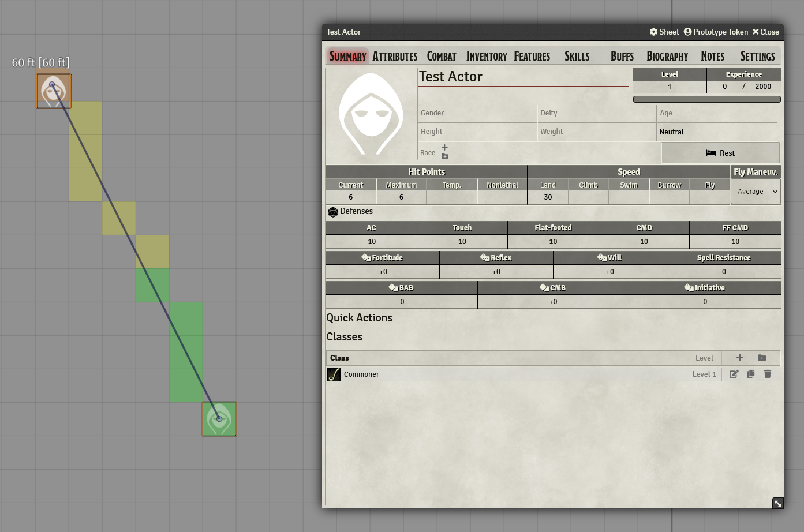Switch to the Inventory tab

click(486, 56)
